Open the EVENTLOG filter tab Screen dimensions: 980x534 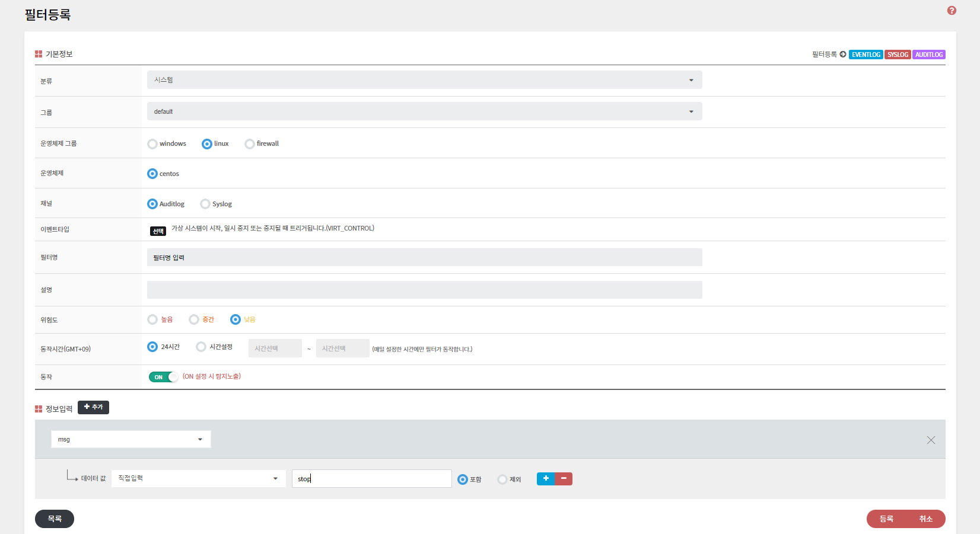tap(866, 55)
